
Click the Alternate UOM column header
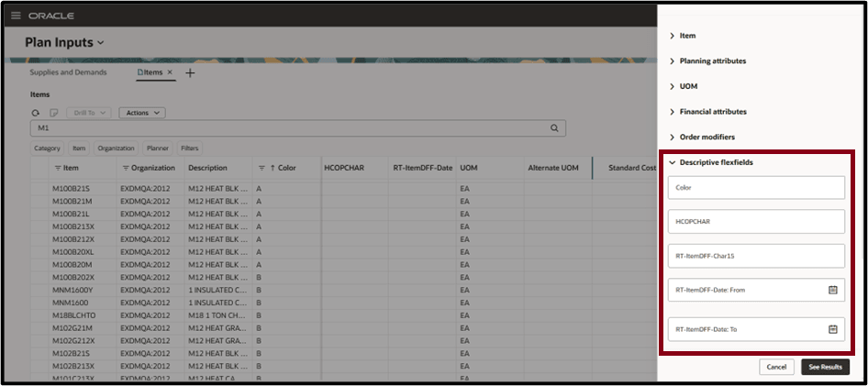tap(553, 168)
